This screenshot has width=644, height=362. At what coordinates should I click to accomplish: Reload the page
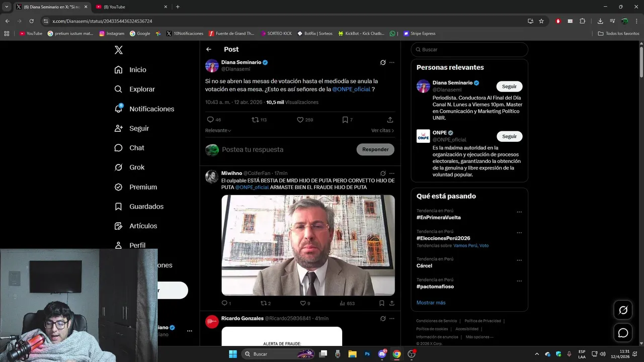click(x=31, y=21)
